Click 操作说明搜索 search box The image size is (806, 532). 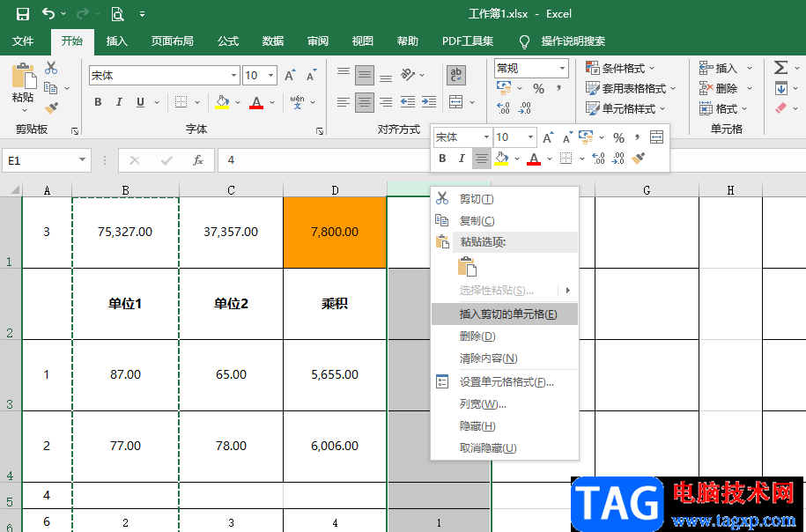click(573, 41)
